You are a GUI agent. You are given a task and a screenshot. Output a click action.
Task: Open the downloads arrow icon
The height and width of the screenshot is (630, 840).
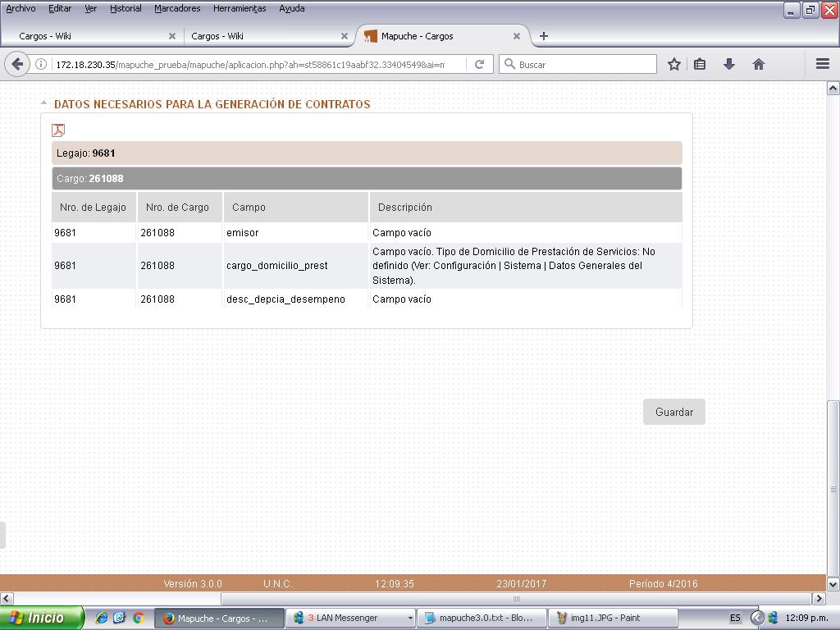[728, 64]
